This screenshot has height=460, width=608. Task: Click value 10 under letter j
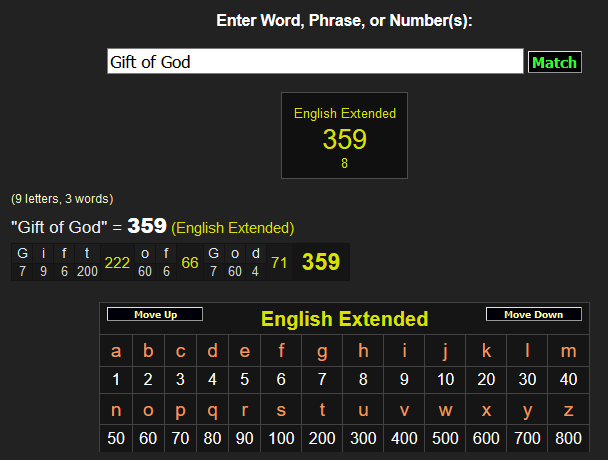(446, 380)
